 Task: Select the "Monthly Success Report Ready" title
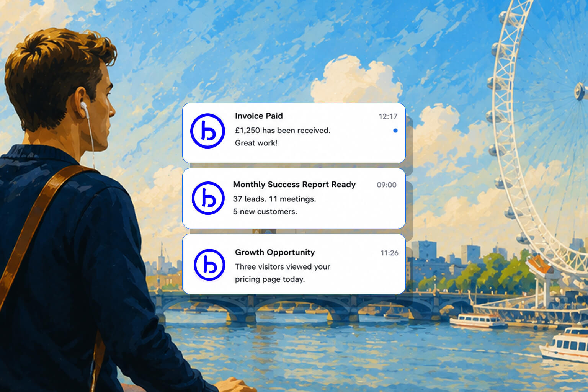[294, 185]
